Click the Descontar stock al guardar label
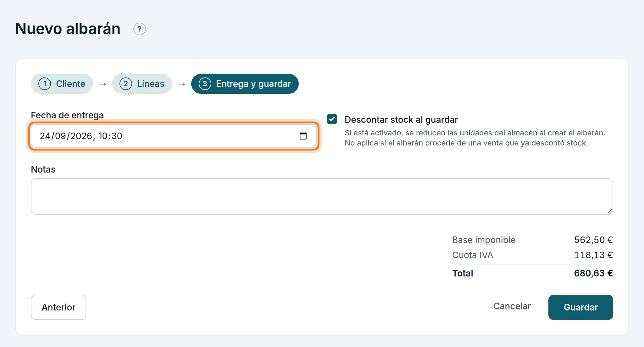 (401, 120)
